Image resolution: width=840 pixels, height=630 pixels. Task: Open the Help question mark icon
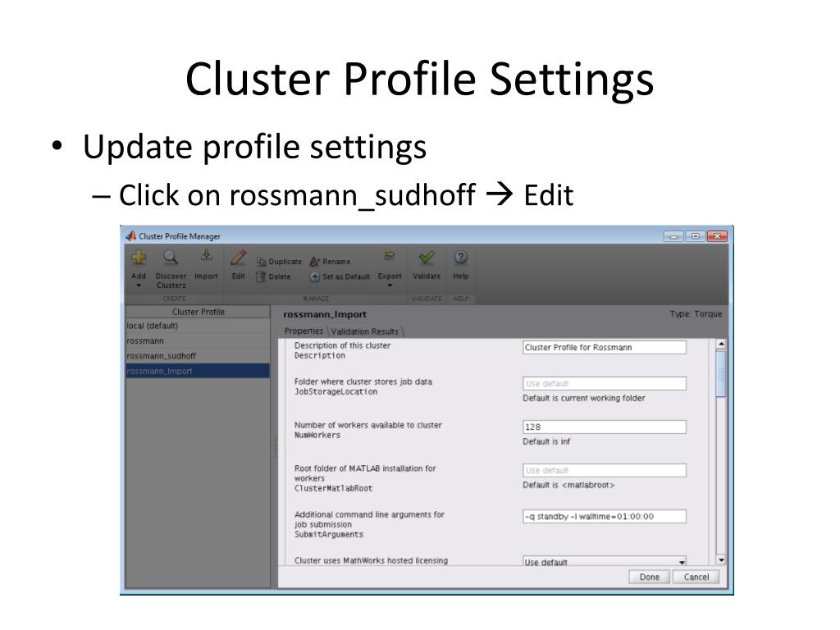[x=461, y=258]
